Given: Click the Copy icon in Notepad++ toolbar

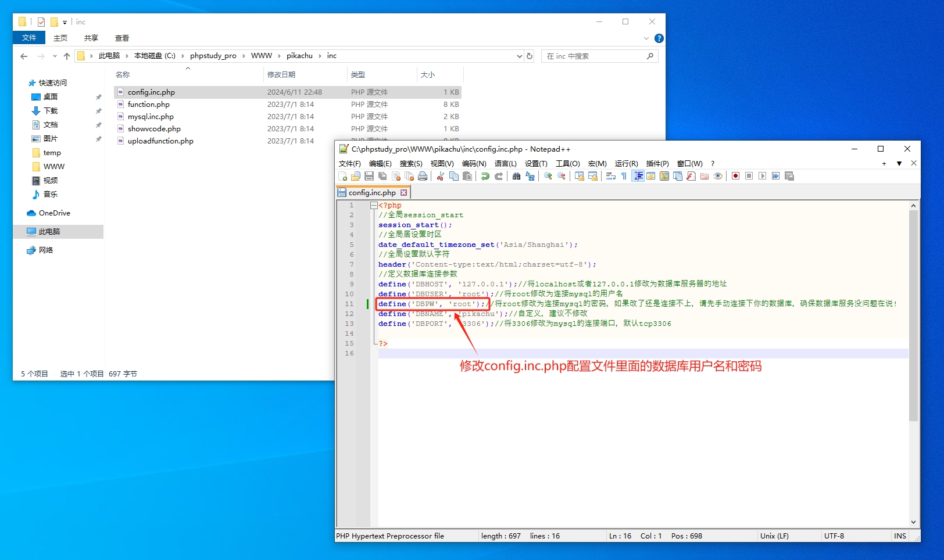Looking at the screenshot, I should point(454,176).
